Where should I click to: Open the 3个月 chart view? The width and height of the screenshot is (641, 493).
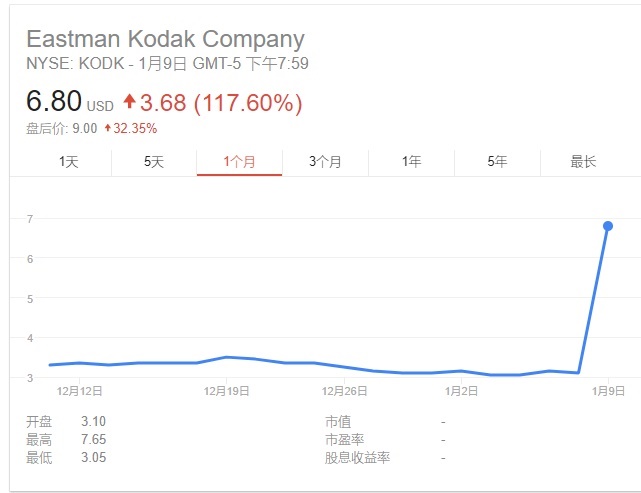325,162
